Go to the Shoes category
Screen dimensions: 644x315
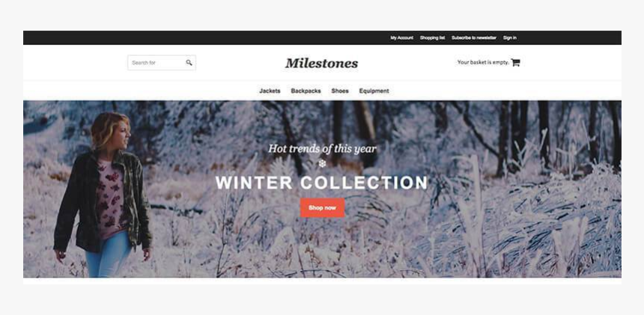point(340,91)
